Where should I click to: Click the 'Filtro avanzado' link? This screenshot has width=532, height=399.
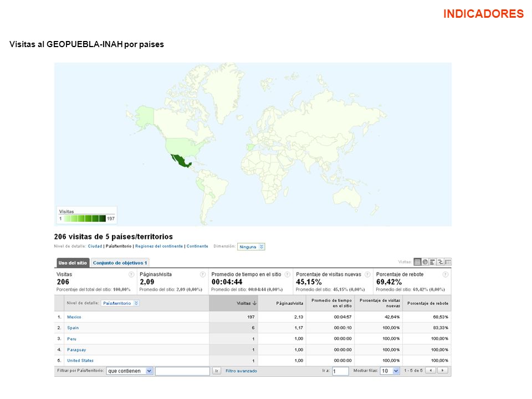(241, 371)
